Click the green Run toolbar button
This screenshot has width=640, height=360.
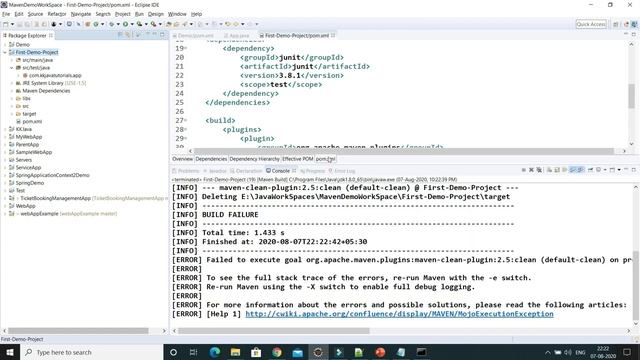[x=126, y=24]
